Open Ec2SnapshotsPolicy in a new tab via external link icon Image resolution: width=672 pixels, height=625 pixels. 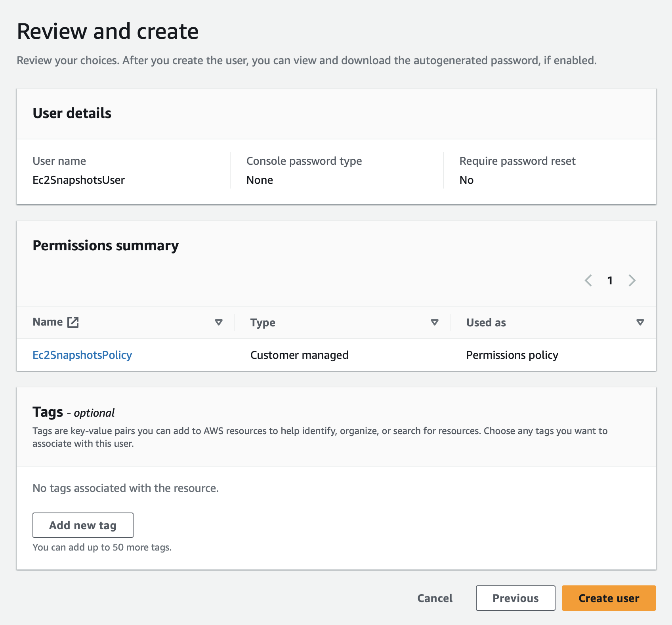[x=73, y=322]
